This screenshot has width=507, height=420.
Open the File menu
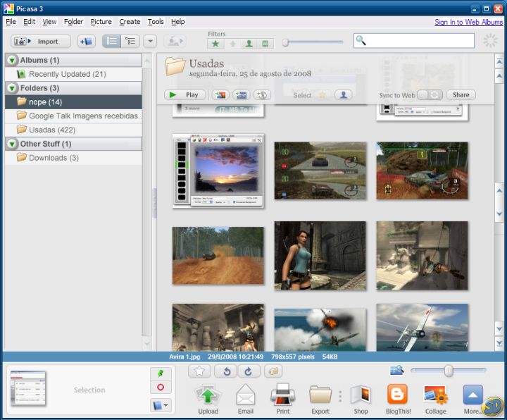pos(11,22)
